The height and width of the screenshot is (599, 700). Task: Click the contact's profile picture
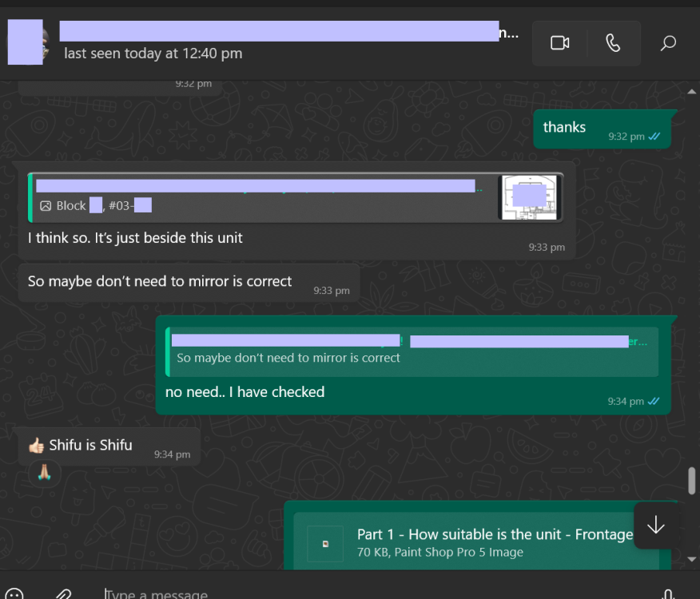coord(26,42)
